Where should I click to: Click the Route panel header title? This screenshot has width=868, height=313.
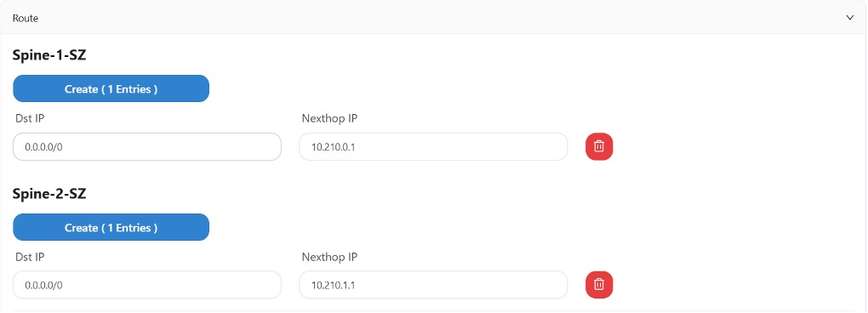[x=26, y=18]
